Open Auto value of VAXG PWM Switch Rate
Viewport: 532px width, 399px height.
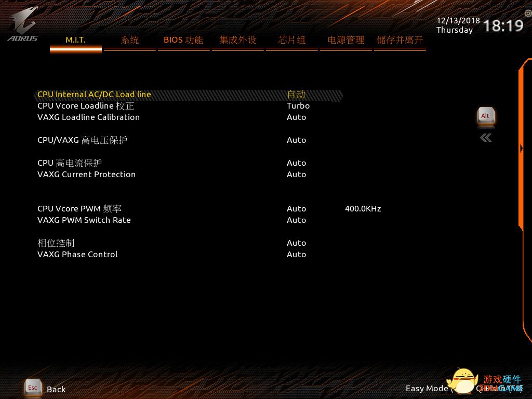[296, 220]
